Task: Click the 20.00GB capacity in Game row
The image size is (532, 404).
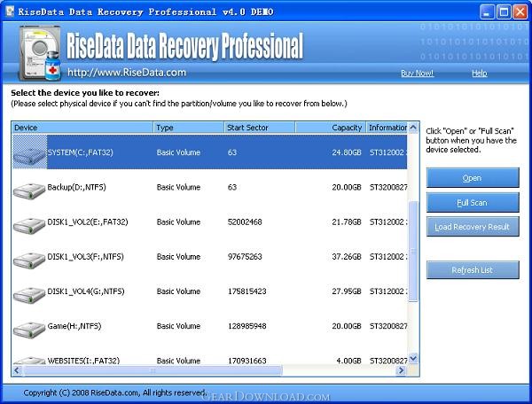Action: coord(347,326)
